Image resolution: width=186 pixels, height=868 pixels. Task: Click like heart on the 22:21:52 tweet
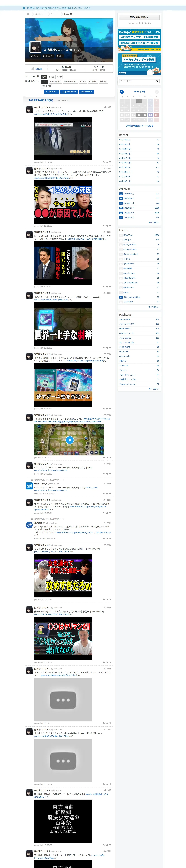click(110, 226)
